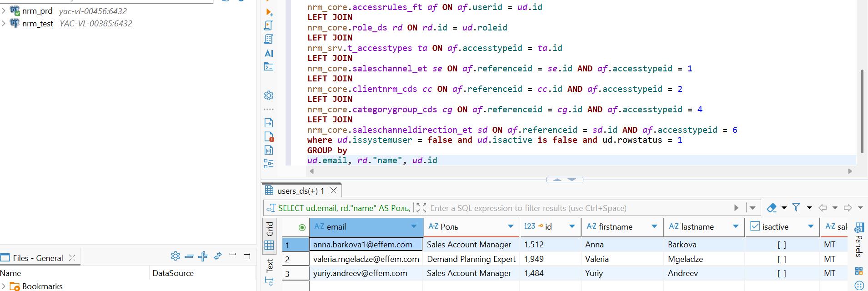
Task: Click the AI assistant icon in editor sidebar
Action: pos(269,53)
